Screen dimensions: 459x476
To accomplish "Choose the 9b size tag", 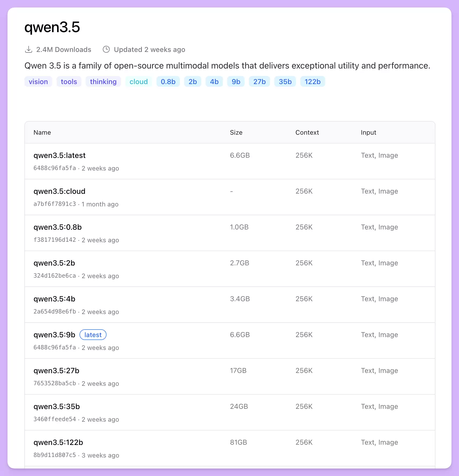I will coord(236,82).
